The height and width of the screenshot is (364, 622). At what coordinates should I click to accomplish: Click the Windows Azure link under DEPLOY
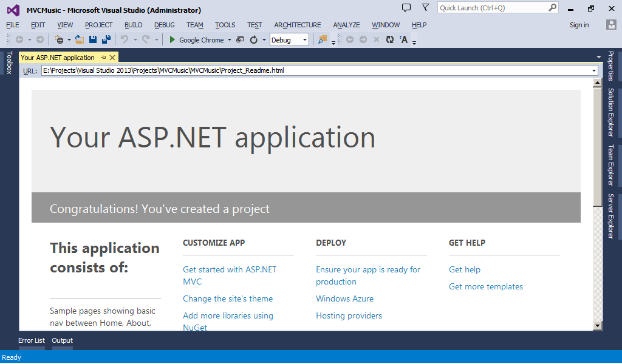point(344,298)
